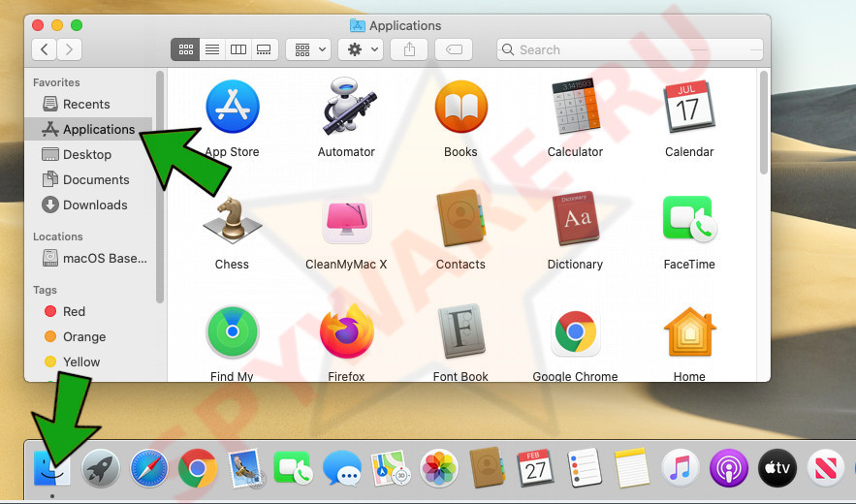Open Reminders from the Dock
This screenshot has height=504, width=856.
point(585,468)
